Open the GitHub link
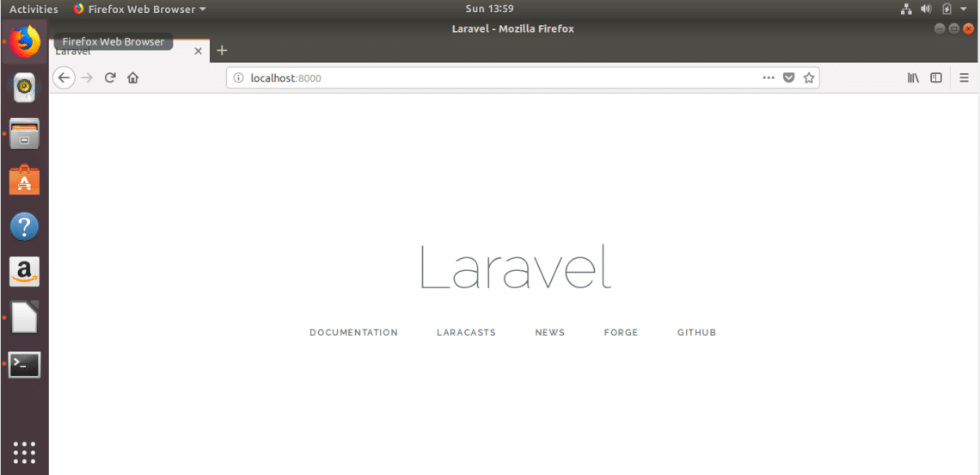Image resolution: width=980 pixels, height=475 pixels. (x=696, y=332)
